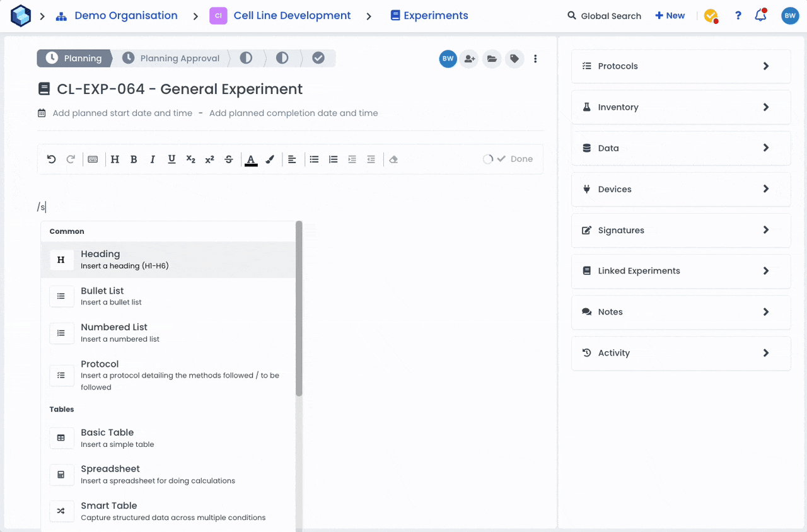Screen dimensions: 807x532
Task: Add a collaborator with the person-plus icon
Action: pos(469,59)
